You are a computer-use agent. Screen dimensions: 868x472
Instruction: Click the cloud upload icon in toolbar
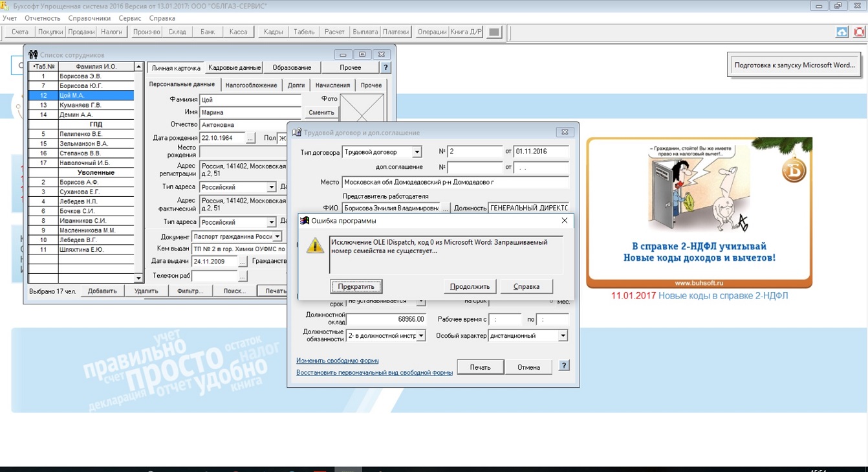(x=841, y=32)
